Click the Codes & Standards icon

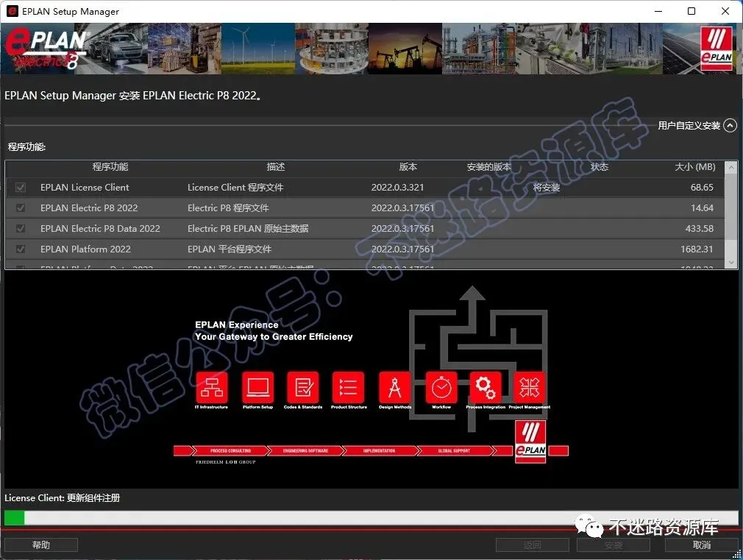coord(303,387)
